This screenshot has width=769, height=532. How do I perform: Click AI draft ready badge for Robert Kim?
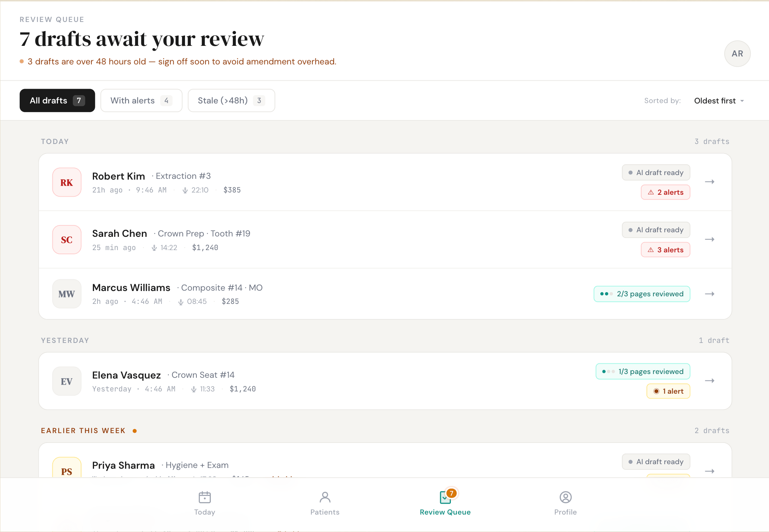[x=656, y=172]
